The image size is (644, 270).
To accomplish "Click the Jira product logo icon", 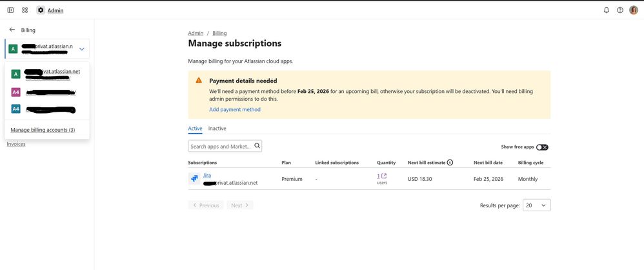I will [194, 179].
